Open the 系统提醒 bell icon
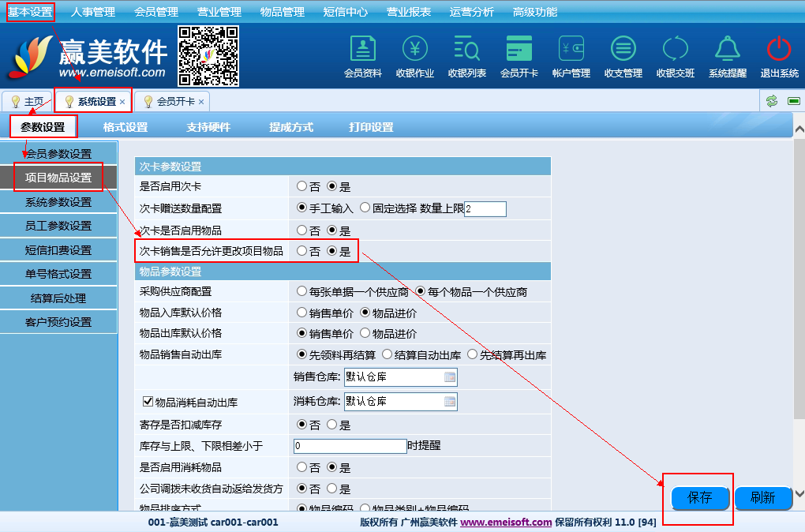Screen dimensions: 805x532 point(727,54)
